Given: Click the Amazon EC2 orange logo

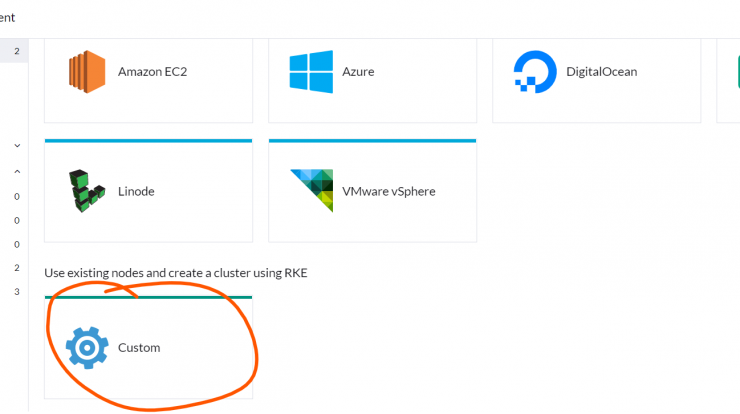Looking at the screenshot, I should [x=87, y=72].
